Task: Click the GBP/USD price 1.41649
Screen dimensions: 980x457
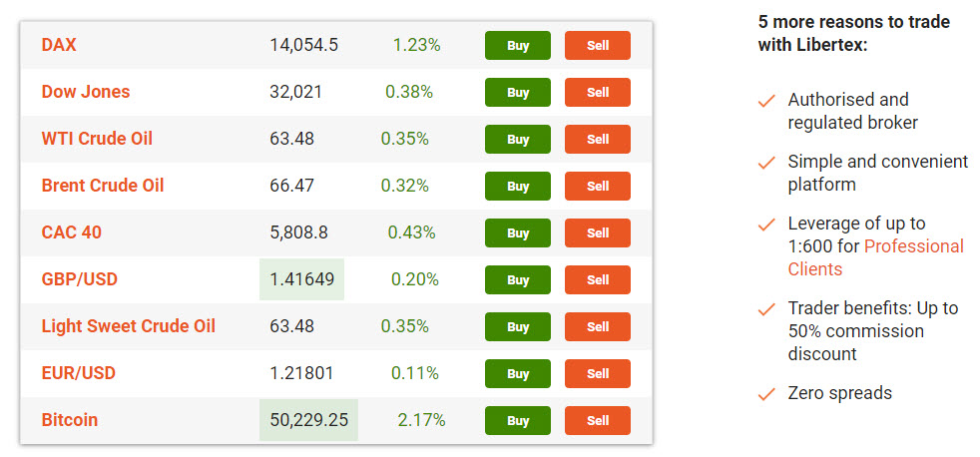Action: click(x=301, y=279)
